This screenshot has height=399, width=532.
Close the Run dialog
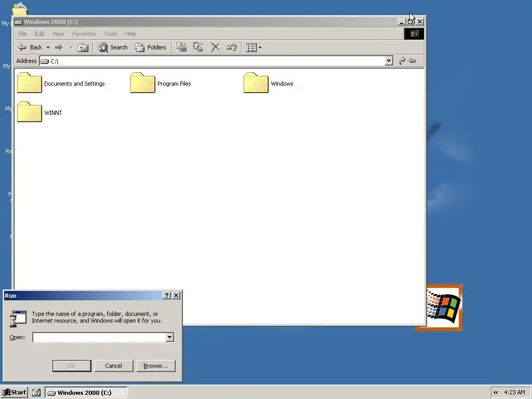coord(176,296)
